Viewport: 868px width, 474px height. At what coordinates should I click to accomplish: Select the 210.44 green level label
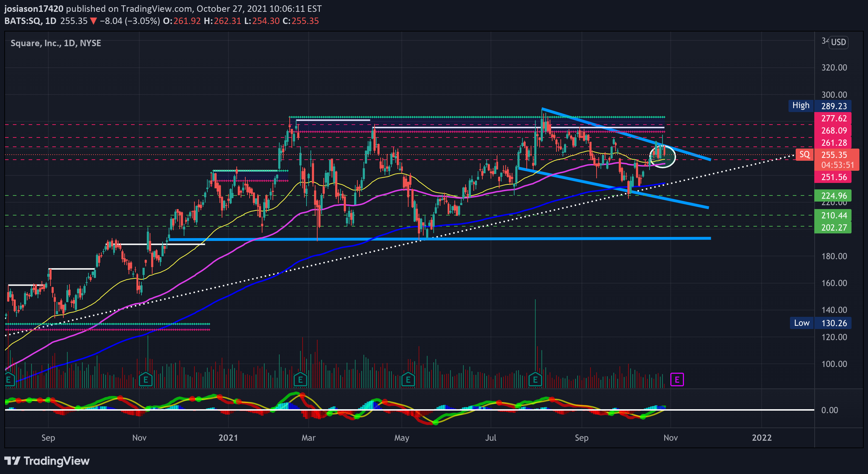click(x=833, y=216)
